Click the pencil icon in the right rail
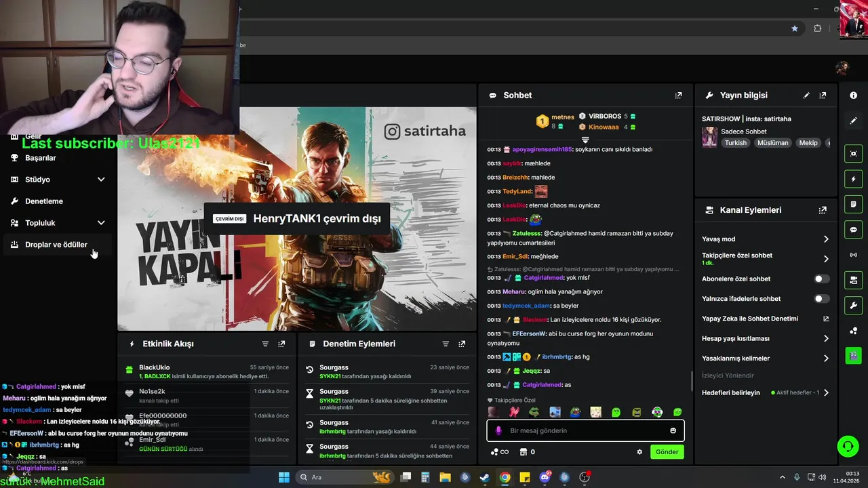This screenshot has width=868, height=488. click(853, 121)
